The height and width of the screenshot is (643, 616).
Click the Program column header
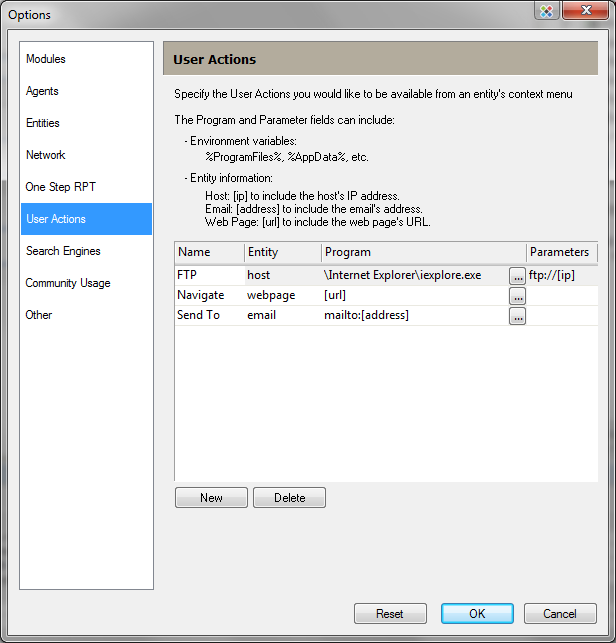(424, 252)
